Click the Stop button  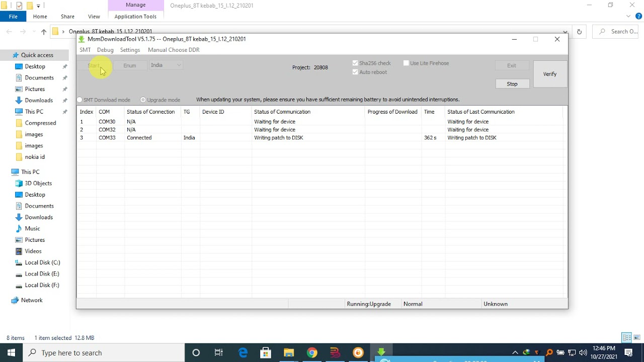point(512,84)
